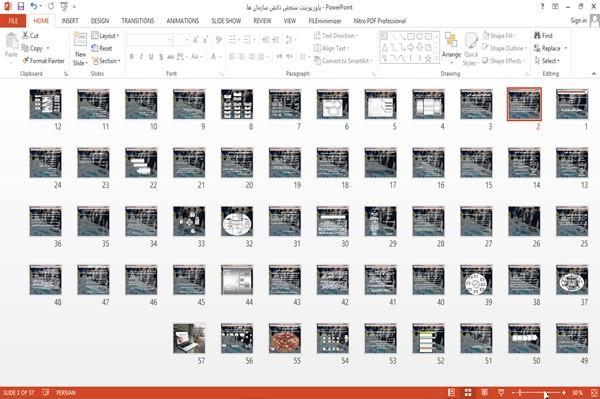
Task: Open the VIEW tab
Action: 290,21
